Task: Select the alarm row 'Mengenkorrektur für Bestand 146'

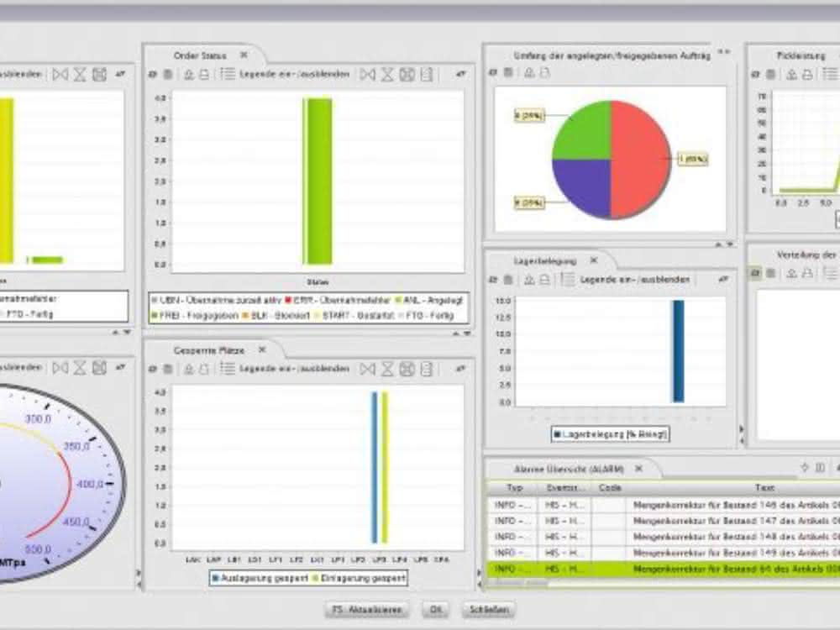Action: coord(664,505)
